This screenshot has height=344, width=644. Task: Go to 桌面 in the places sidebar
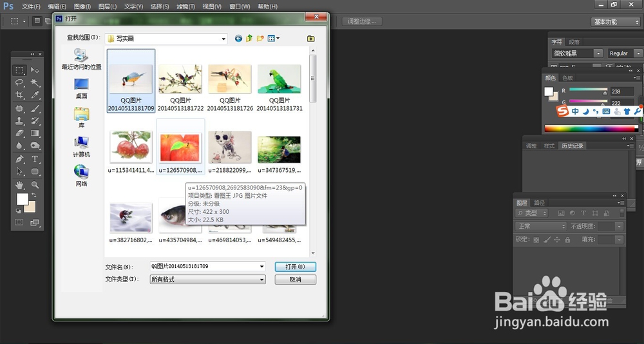pos(81,88)
